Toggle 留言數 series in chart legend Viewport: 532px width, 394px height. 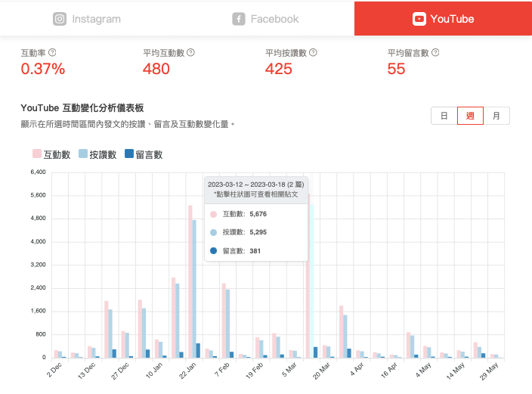pyautogui.click(x=144, y=154)
